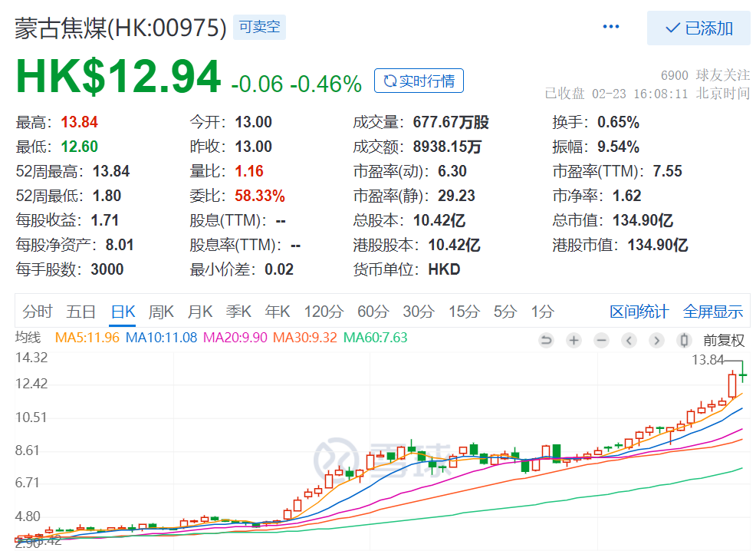The height and width of the screenshot is (551, 756).
Task: Select the 月K monthly chart tab
Action: [200, 312]
